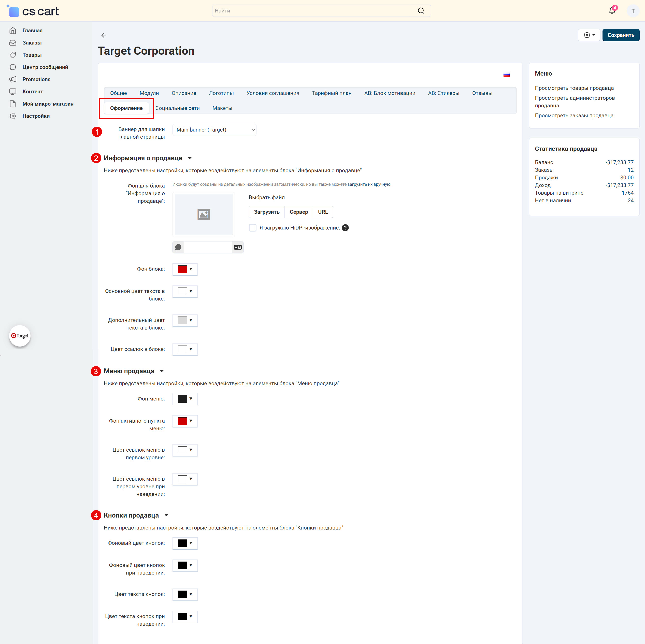Switch to the Логотипы tab
This screenshot has height=644, width=645.
(221, 93)
